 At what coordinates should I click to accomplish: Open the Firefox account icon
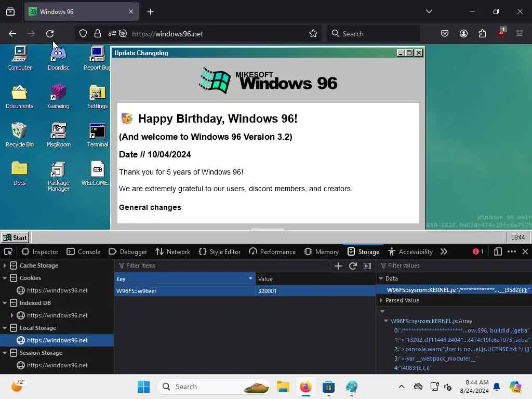tap(463, 34)
